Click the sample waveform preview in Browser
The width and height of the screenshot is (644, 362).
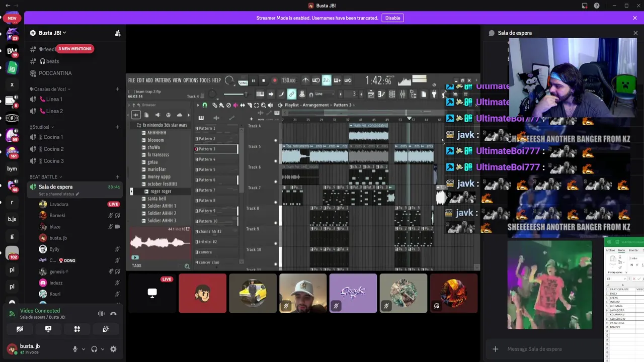pos(160,243)
